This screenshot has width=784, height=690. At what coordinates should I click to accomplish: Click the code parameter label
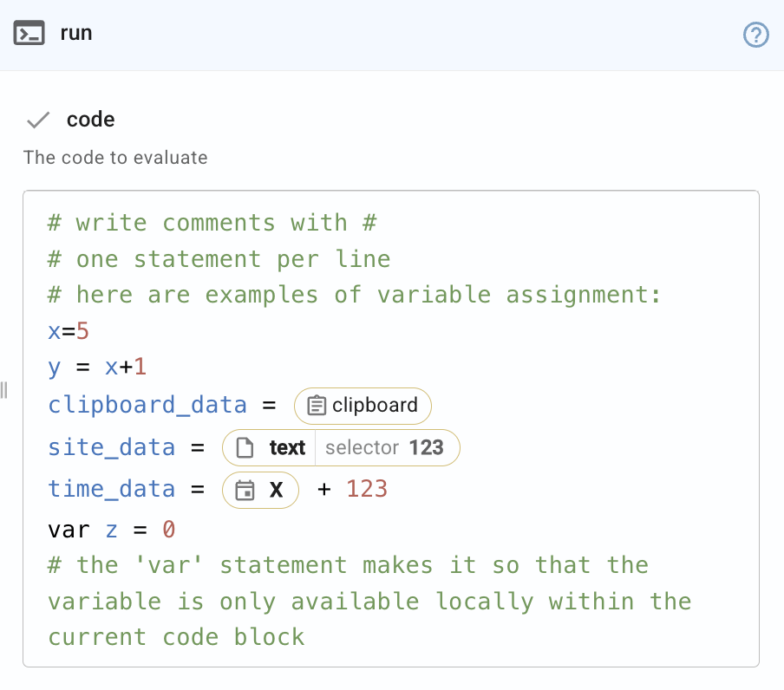point(90,120)
